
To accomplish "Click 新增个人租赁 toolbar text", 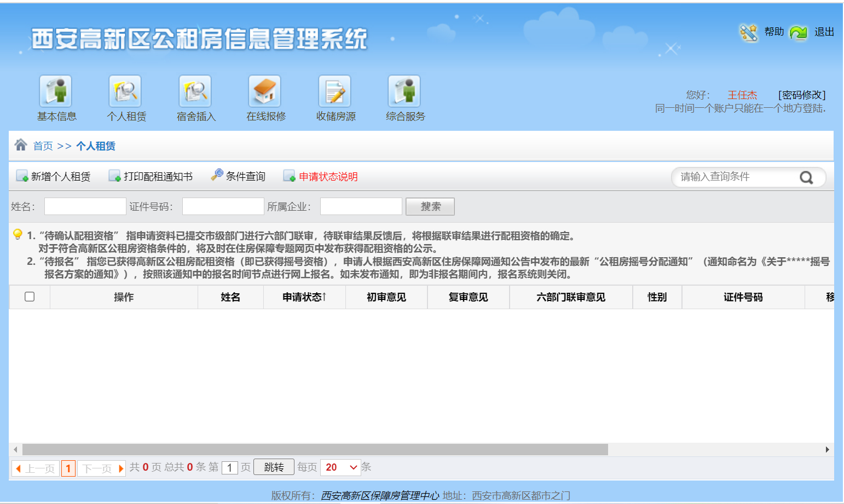I will click(61, 177).
